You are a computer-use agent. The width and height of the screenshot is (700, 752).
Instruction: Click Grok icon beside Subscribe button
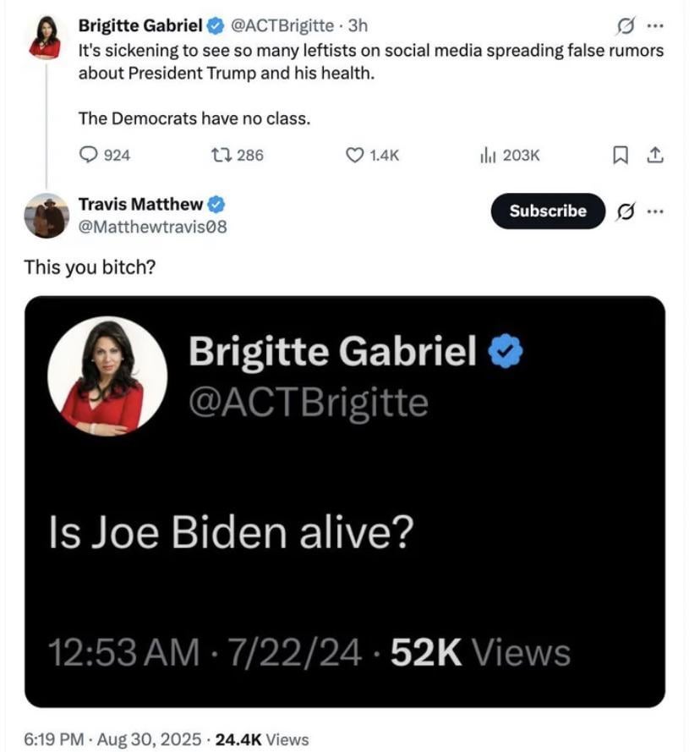[x=626, y=211]
